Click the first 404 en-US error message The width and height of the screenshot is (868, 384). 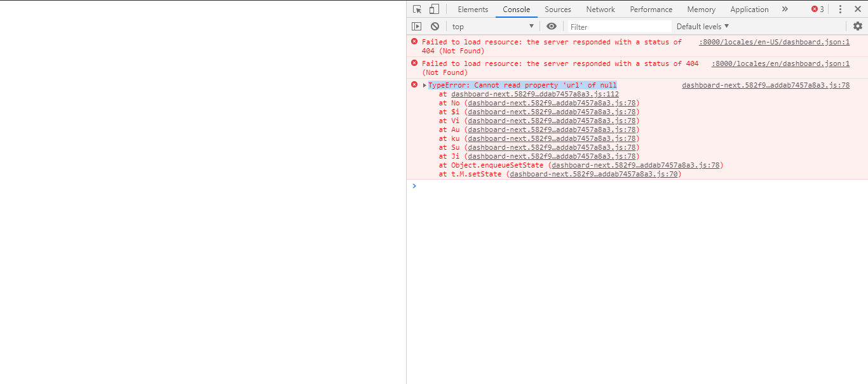point(552,46)
